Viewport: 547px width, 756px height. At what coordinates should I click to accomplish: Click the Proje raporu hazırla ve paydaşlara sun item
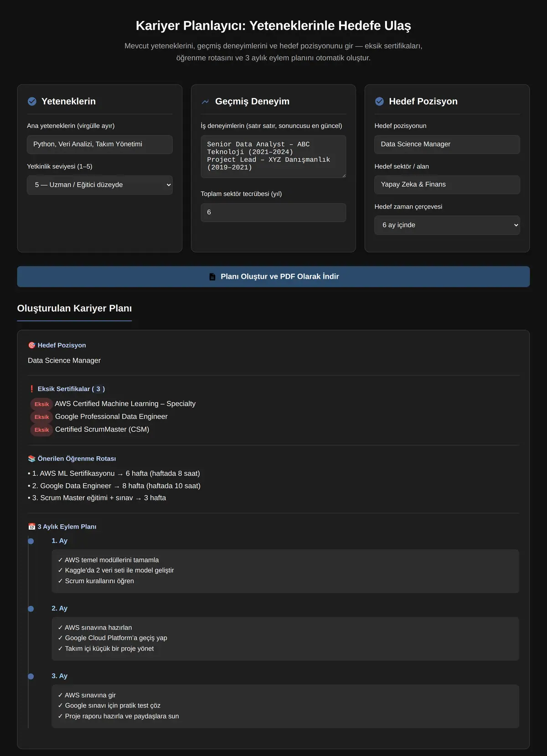tap(119, 716)
